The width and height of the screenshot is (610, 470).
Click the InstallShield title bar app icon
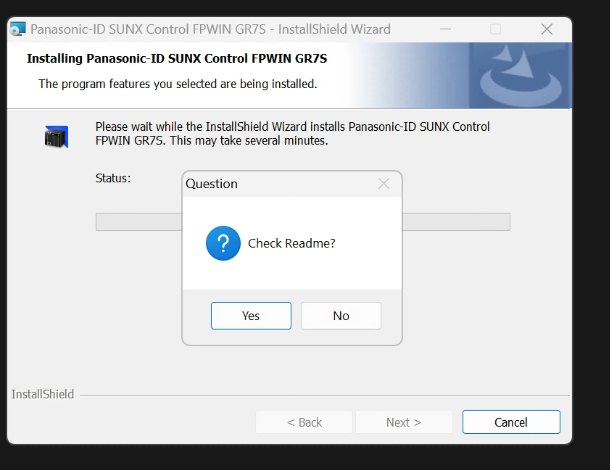pyautogui.click(x=18, y=29)
